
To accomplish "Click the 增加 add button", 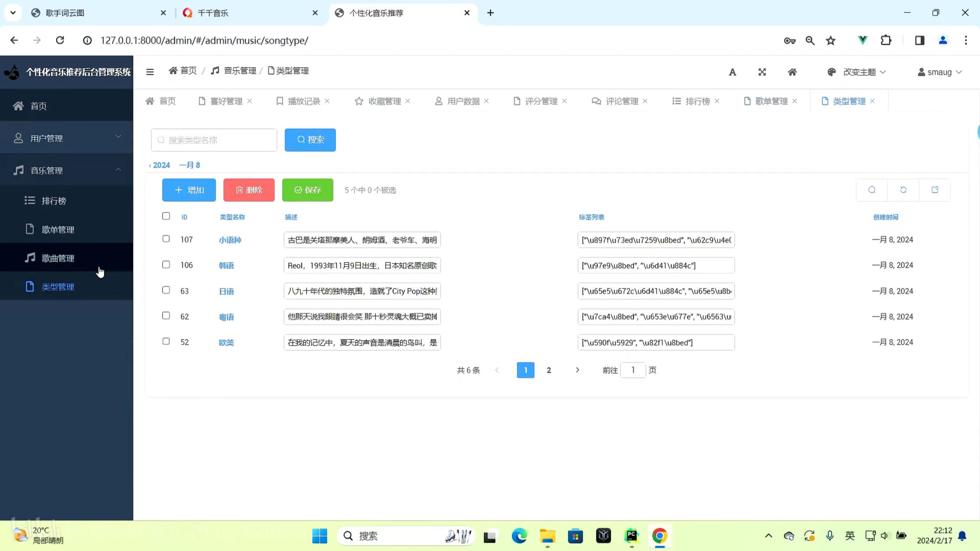I will (189, 190).
